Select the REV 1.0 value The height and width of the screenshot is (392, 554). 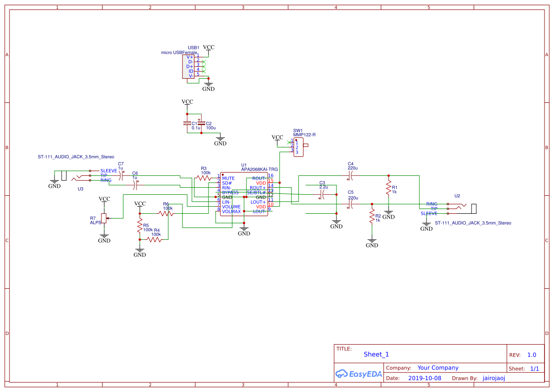click(532, 355)
